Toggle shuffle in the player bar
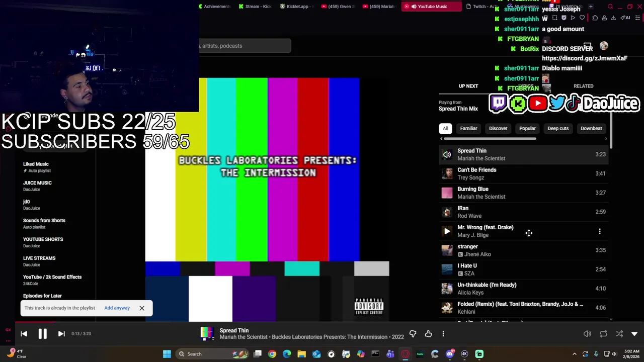The height and width of the screenshot is (362, 644). [619, 334]
